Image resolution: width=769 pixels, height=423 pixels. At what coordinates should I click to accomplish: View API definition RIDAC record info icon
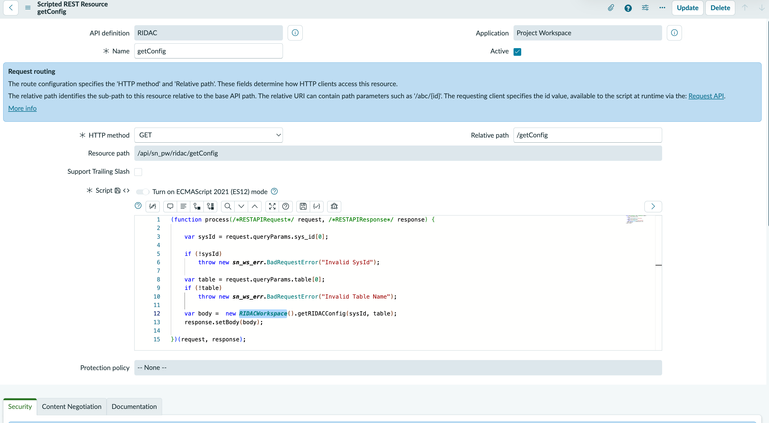tap(295, 33)
